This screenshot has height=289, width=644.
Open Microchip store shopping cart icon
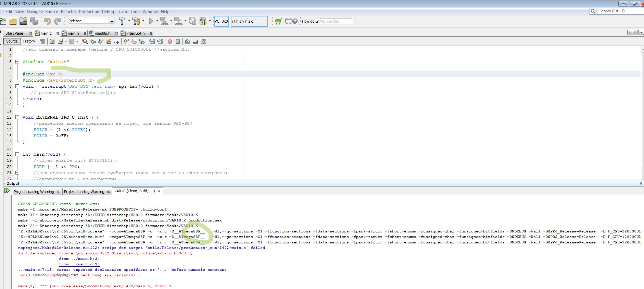[x=278, y=21]
